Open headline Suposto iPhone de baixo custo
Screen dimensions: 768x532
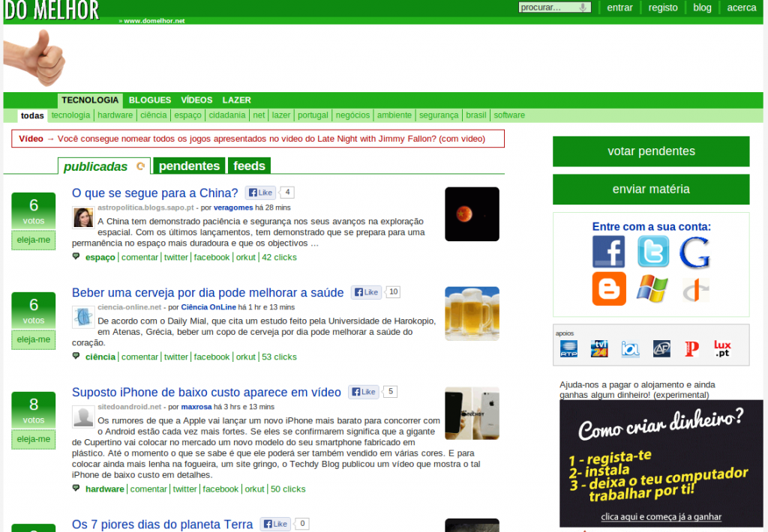click(206, 393)
